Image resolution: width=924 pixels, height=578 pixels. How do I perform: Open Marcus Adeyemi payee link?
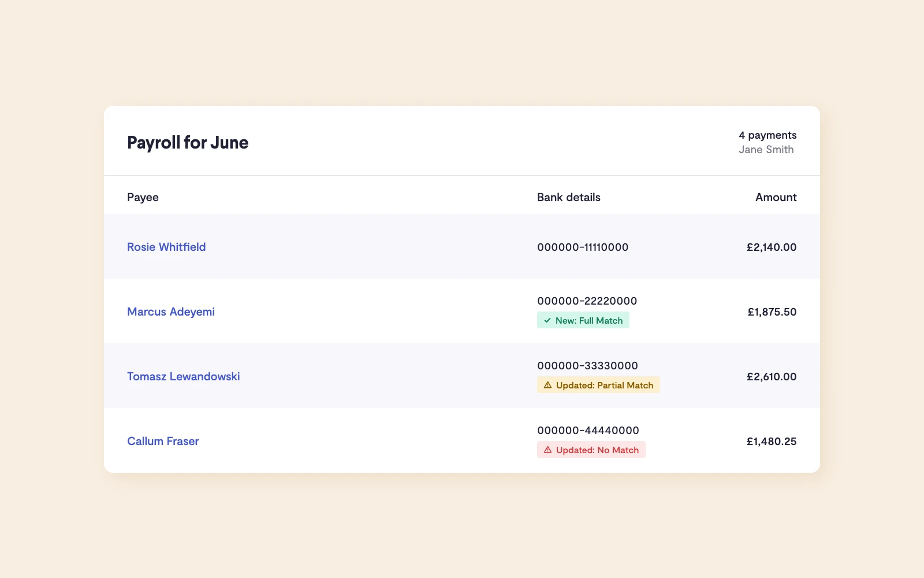point(171,312)
